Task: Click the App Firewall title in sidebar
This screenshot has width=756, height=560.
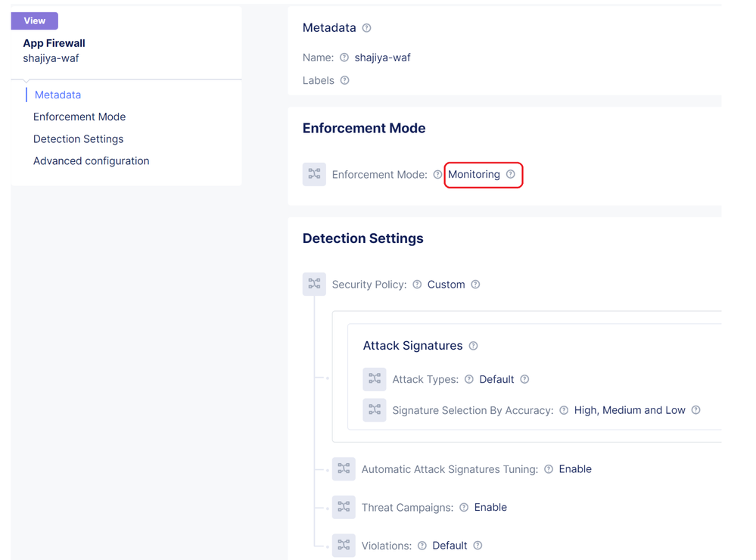Action: pyautogui.click(x=54, y=43)
